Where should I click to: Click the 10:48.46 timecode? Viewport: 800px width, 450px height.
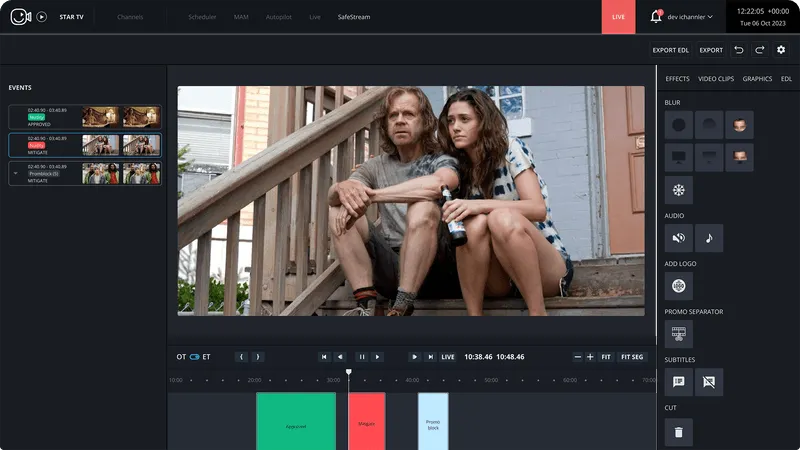tap(510, 357)
